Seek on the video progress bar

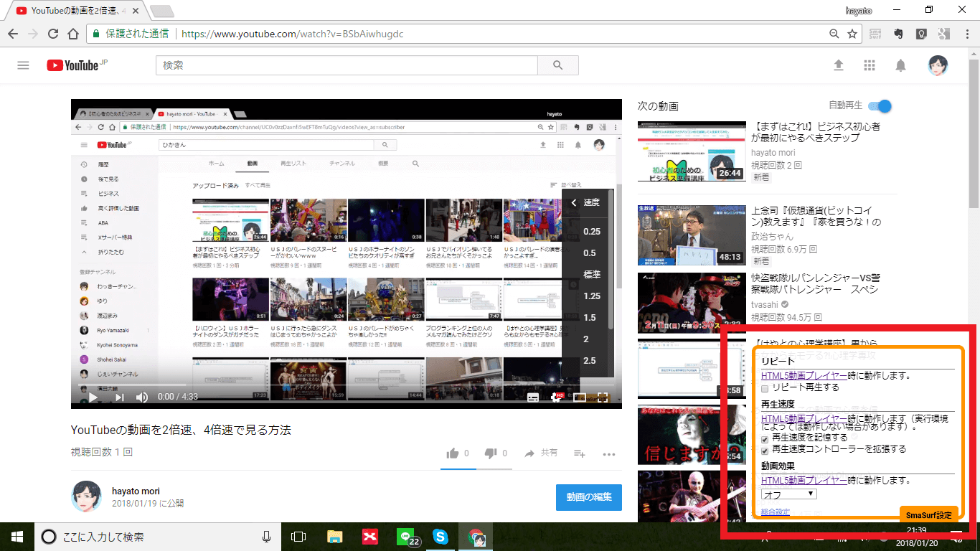pos(347,385)
